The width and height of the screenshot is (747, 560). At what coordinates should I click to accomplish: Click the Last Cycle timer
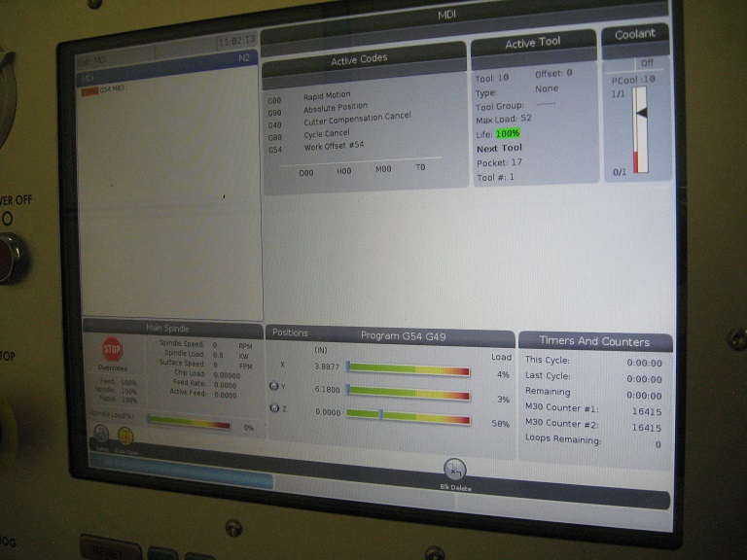point(593,377)
